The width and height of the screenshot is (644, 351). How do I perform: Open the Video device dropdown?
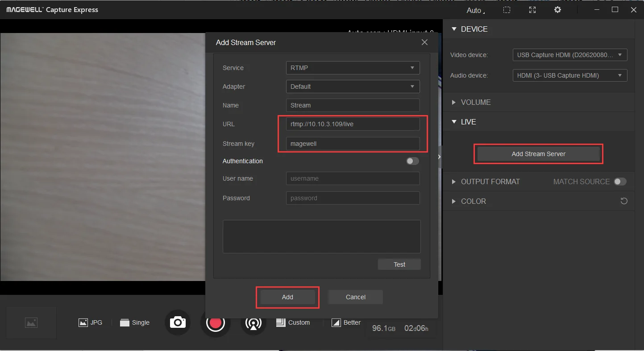click(x=570, y=55)
